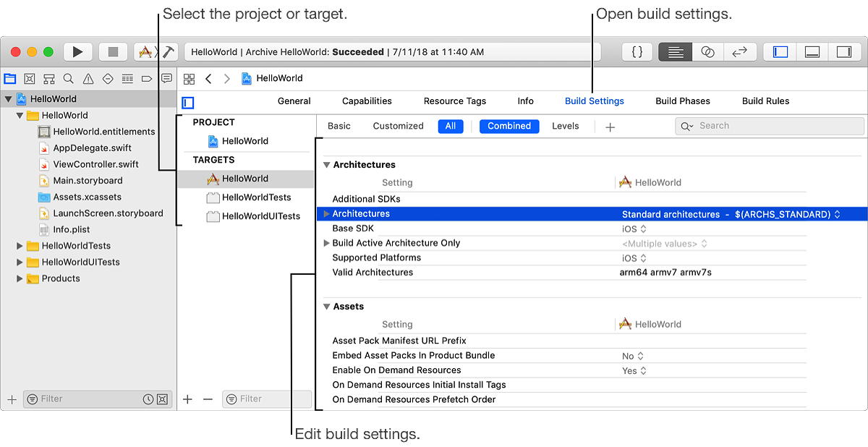The height and width of the screenshot is (447, 868).
Task: Go forward in the editor jump bar
Action: (x=227, y=79)
